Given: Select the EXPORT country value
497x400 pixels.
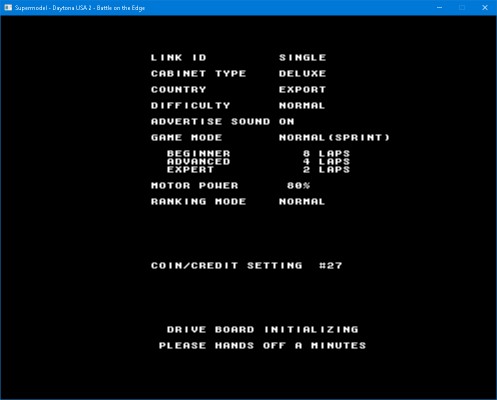Looking at the screenshot, I should point(302,90).
